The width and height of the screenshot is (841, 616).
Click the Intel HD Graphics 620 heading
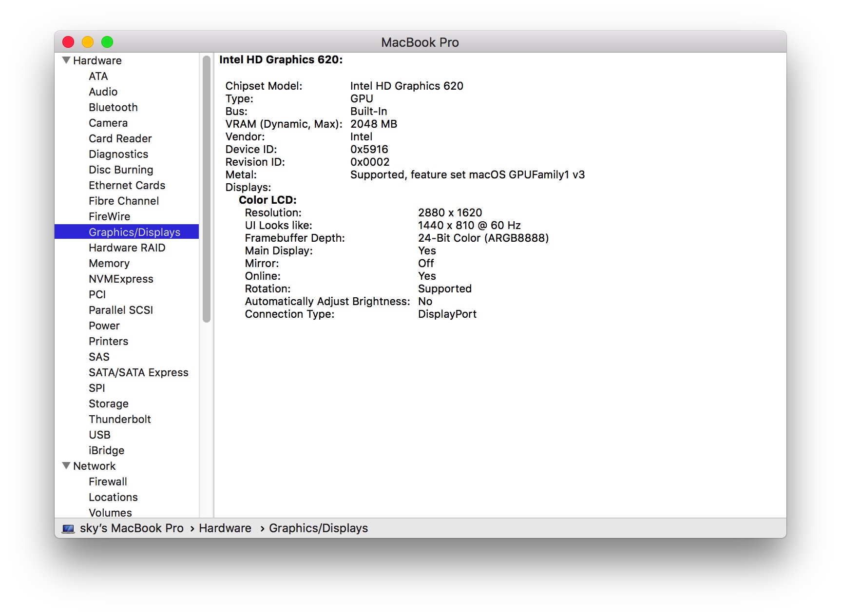(x=281, y=59)
